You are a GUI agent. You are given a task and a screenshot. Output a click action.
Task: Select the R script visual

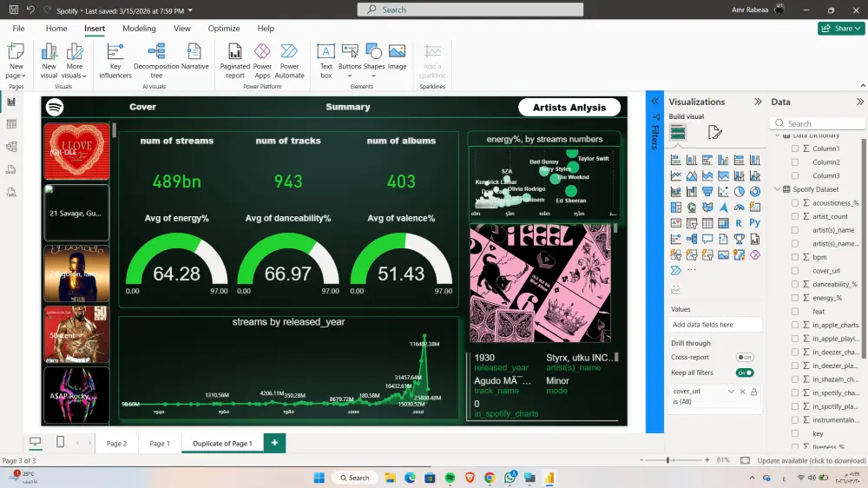click(739, 223)
